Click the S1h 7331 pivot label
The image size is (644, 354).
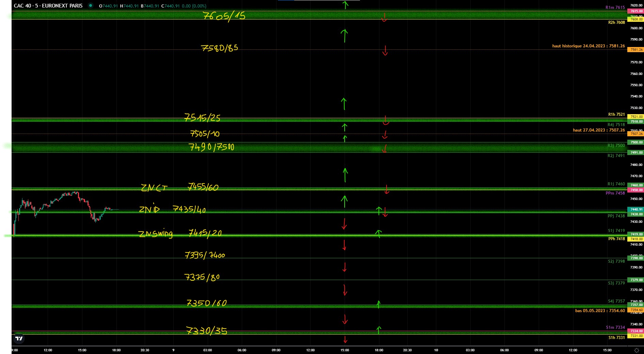tap(616, 337)
